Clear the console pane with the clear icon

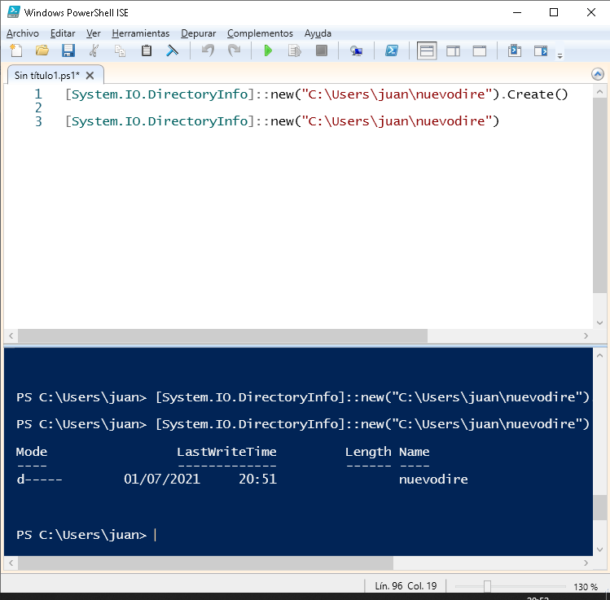click(172, 51)
